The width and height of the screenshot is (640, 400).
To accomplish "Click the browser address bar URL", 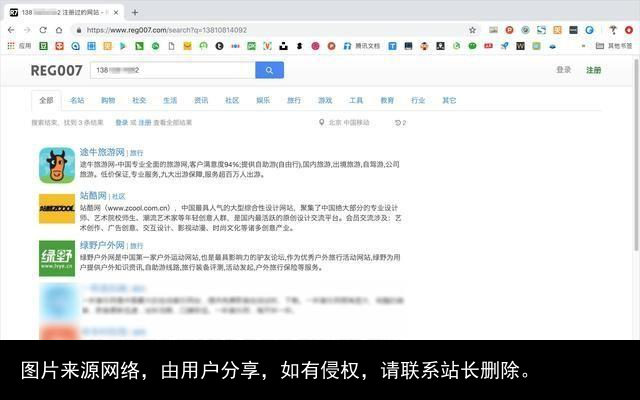I will click(x=167, y=30).
